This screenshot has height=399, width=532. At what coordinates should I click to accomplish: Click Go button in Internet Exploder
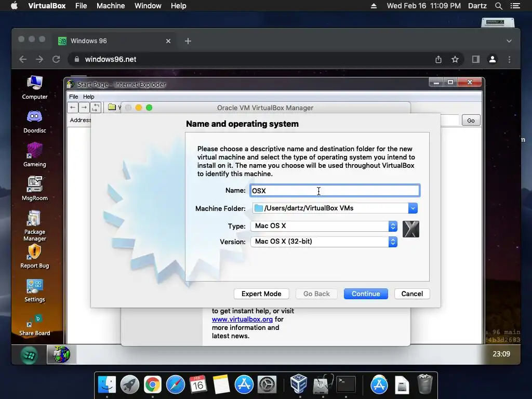pos(471,121)
